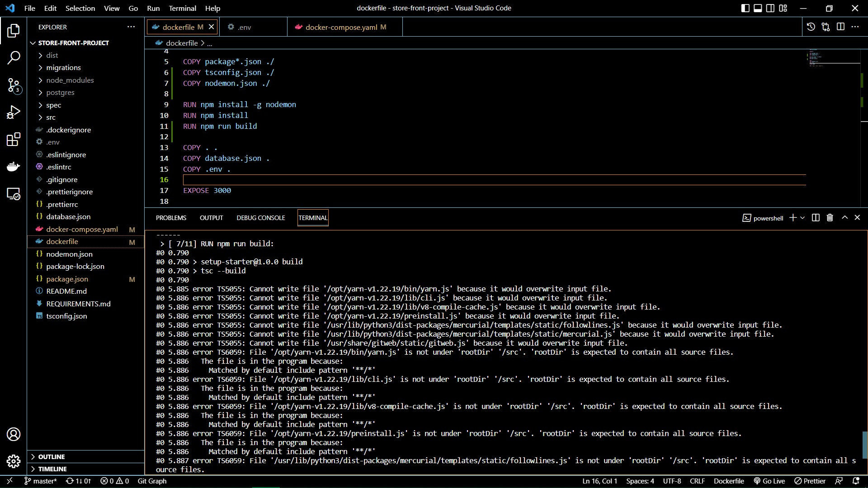Expand the src folder
The height and width of the screenshot is (488, 868).
(51, 117)
